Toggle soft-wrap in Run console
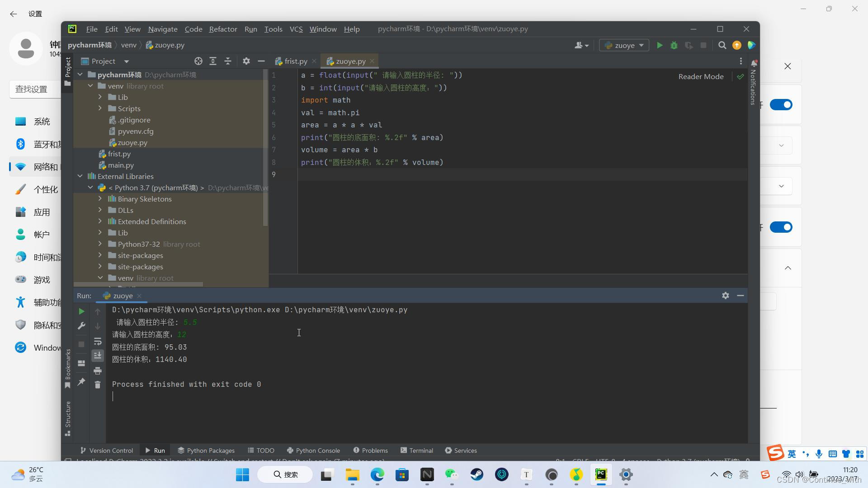The height and width of the screenshot is (488, 868). coord(97,342)
